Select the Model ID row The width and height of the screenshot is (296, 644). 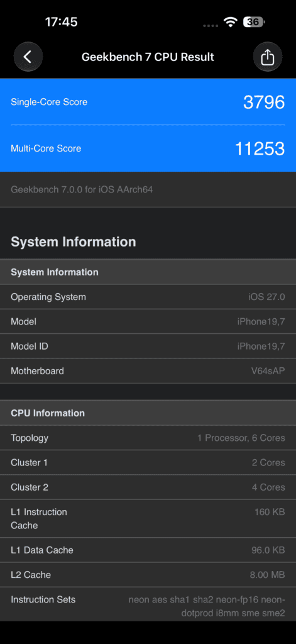pos(148,347)
